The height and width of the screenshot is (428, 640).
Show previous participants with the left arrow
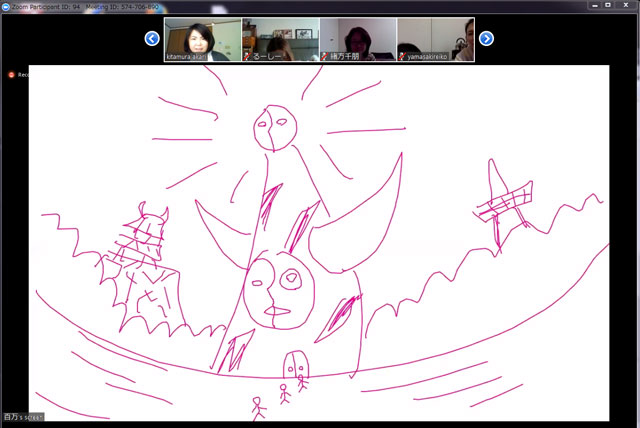click(x=152, y=39)
